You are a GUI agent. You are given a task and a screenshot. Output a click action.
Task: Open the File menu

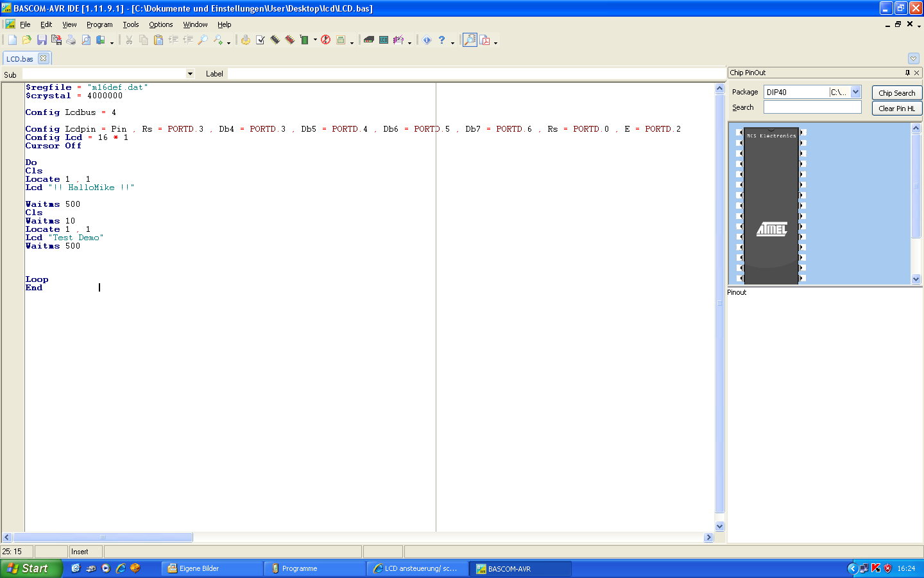click(25, 24)
